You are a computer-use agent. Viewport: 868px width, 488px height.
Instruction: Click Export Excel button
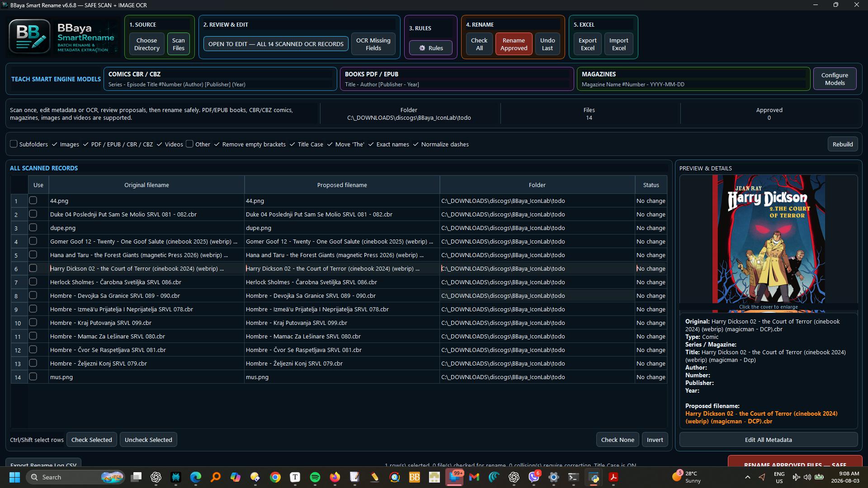[588, 44]
